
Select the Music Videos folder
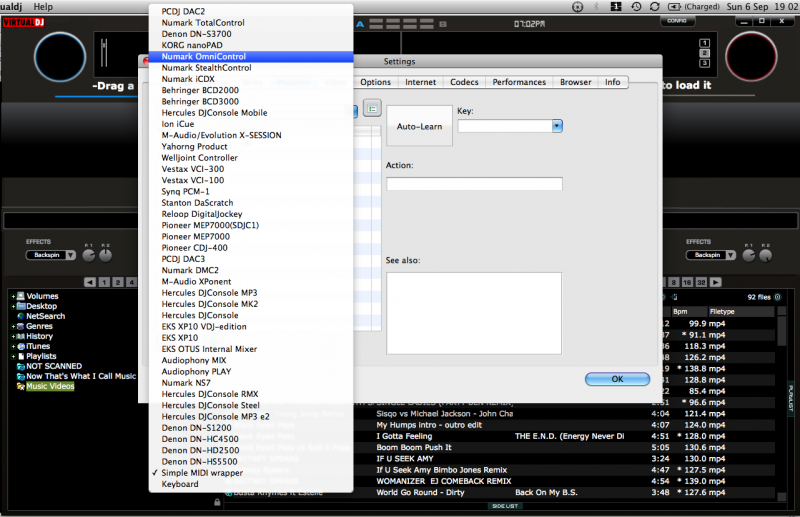(50, 386)
